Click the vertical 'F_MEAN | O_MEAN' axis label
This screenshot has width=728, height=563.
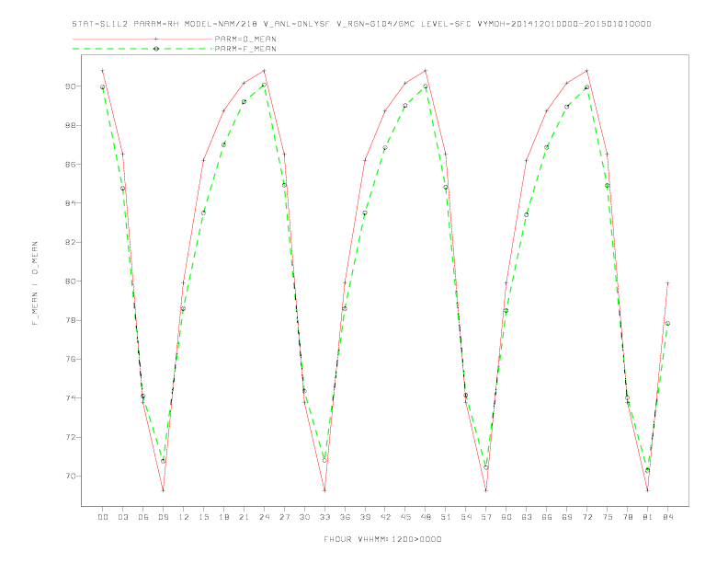pyautogui.click(x=35, y=283)
